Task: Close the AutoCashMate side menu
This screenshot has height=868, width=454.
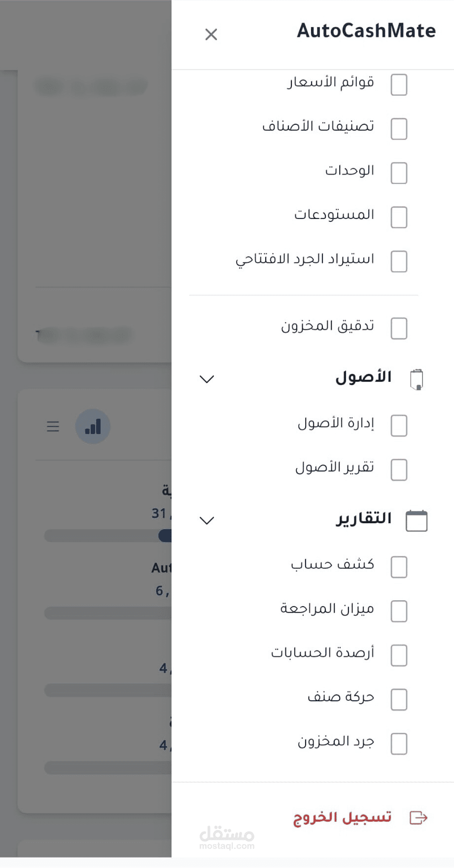Action: (211, 35)
